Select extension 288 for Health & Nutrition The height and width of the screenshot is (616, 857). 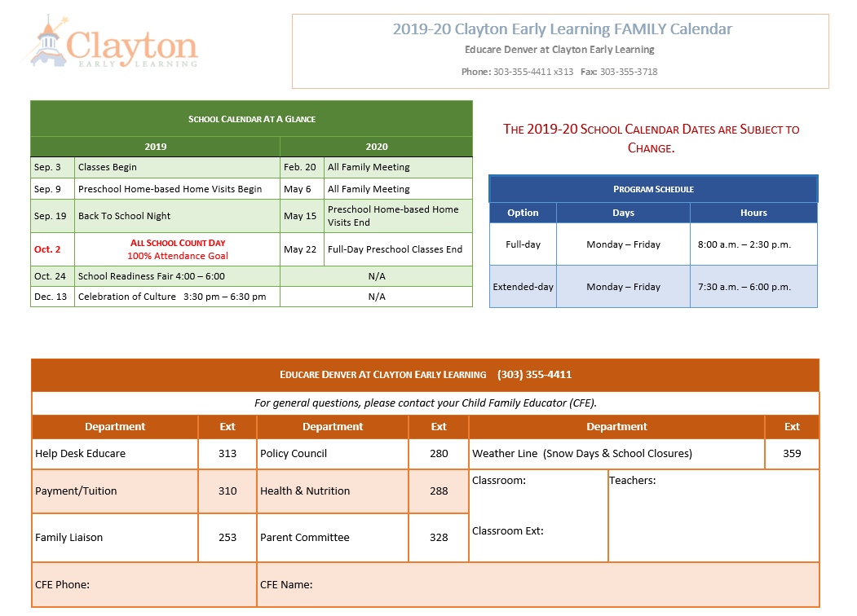pyautogui.click(x=439, y=491)
